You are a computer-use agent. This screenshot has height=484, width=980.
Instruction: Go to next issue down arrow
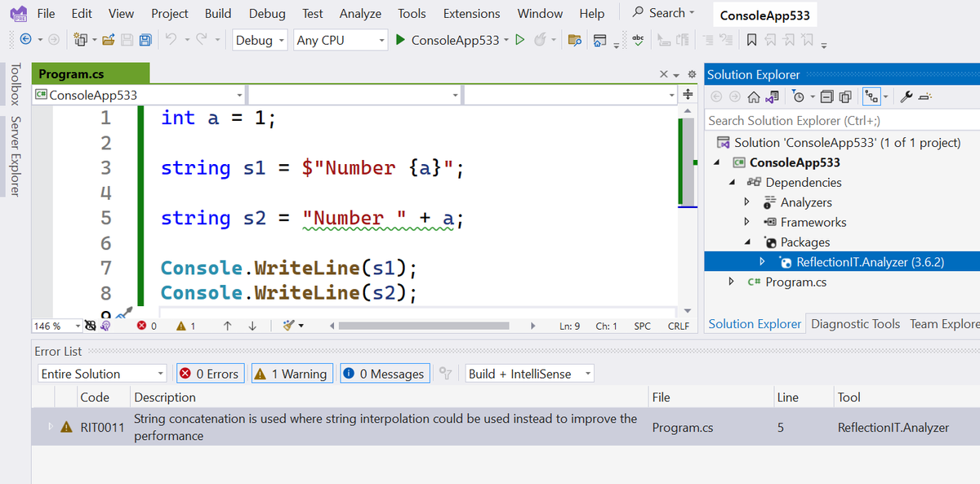pyautogui.click(x=252, y=326)
